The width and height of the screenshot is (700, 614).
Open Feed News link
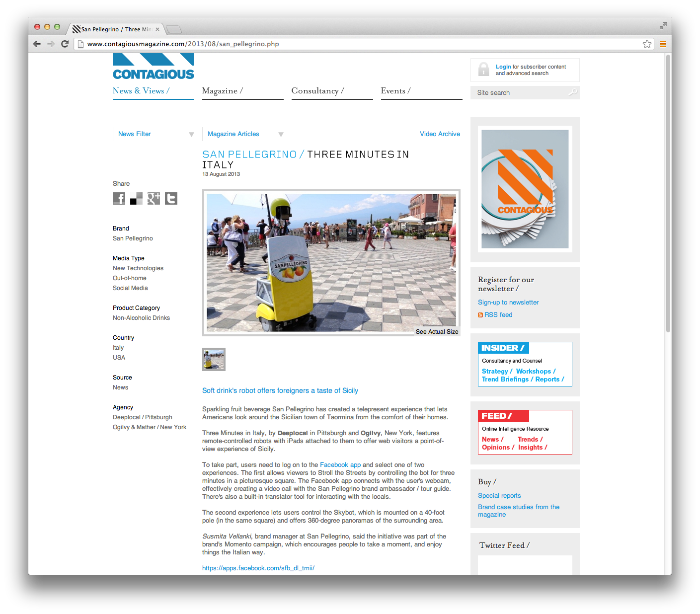pos(492,439)
